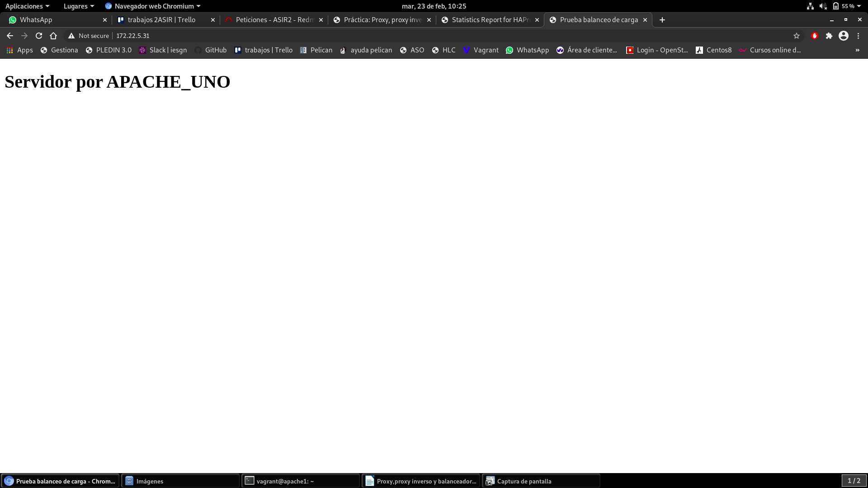Open the GitHub bookmark
Viewport: 868px width, 488px height.
tap(211, 50)
